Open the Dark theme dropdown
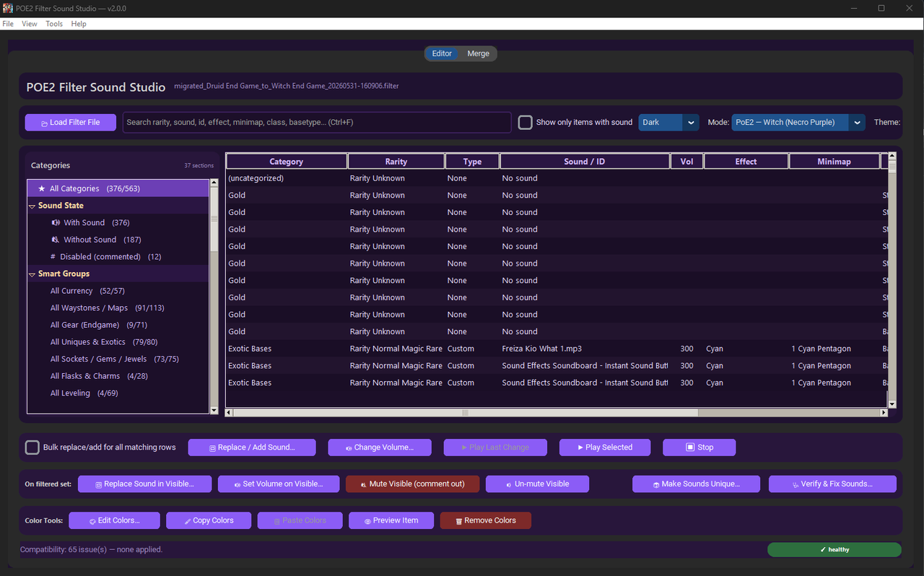 coord(668,123)
